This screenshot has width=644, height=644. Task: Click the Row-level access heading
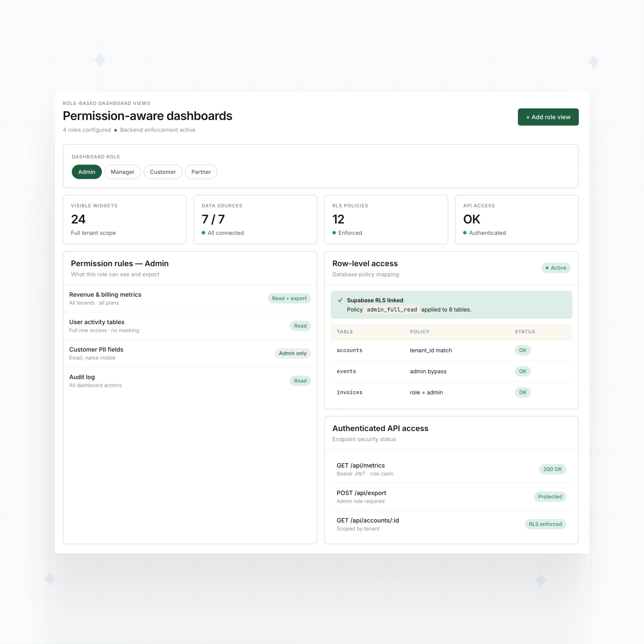[x=365, y=264]
